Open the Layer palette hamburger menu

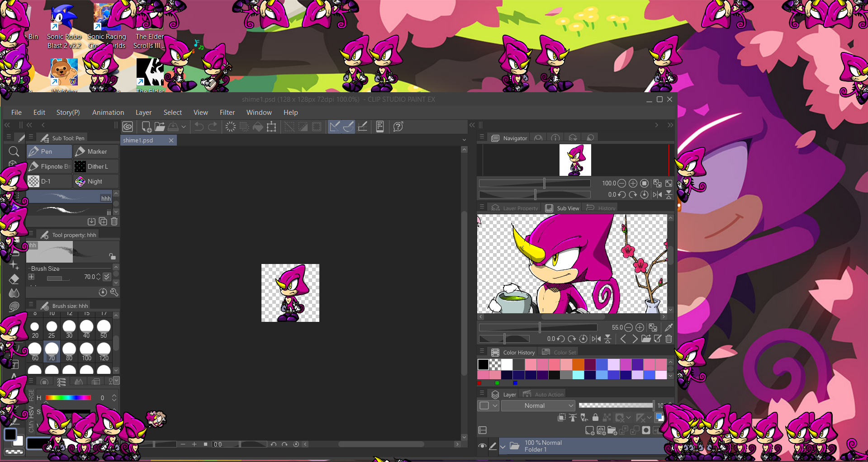(482, 393)
